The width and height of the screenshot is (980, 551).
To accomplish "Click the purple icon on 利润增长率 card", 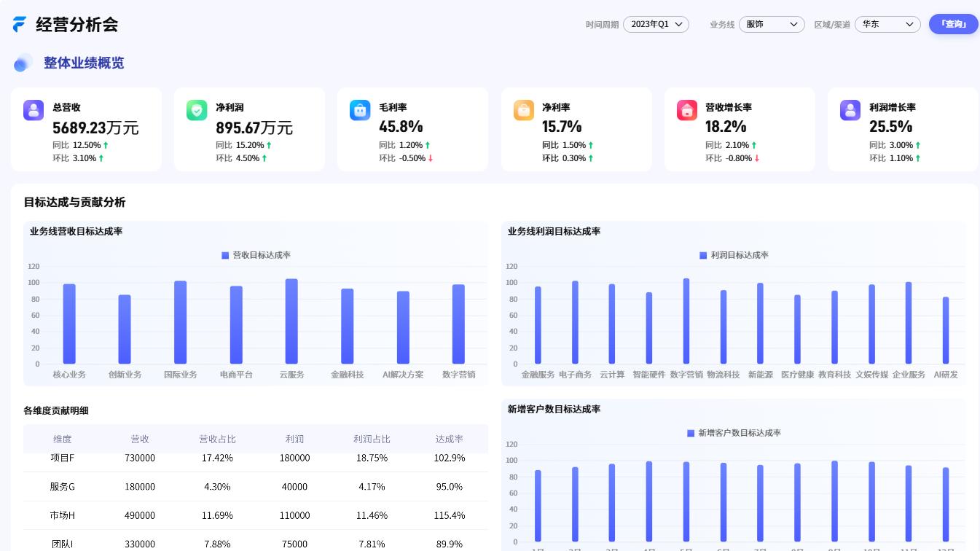I will [x=850, y=110].
